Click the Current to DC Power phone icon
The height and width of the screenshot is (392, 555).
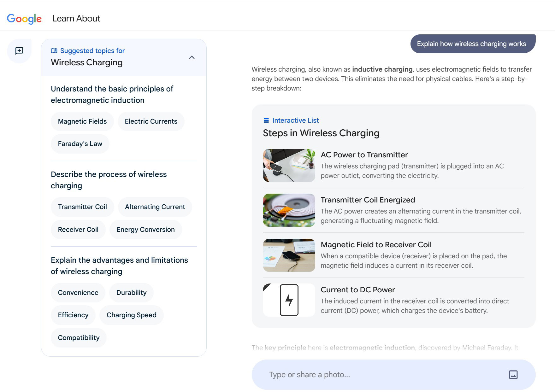pos(289,300)
